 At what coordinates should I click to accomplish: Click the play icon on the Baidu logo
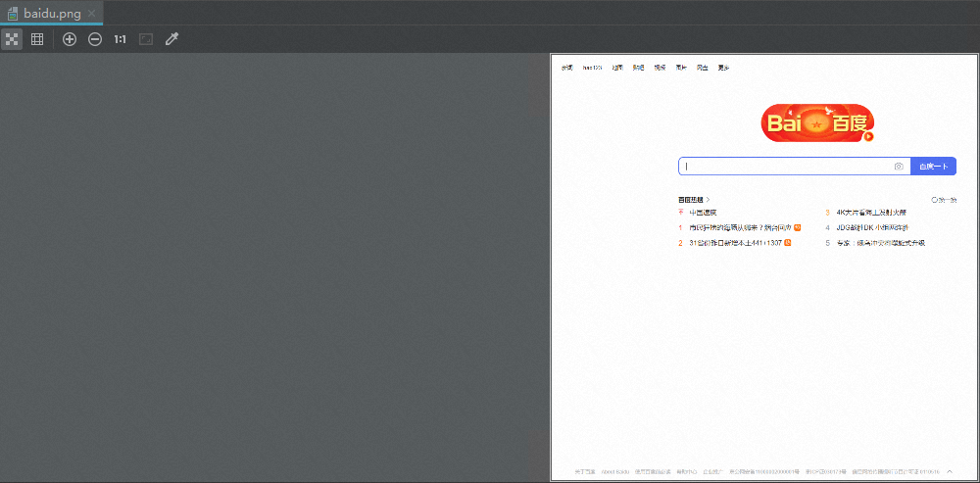tap(868, 136)
